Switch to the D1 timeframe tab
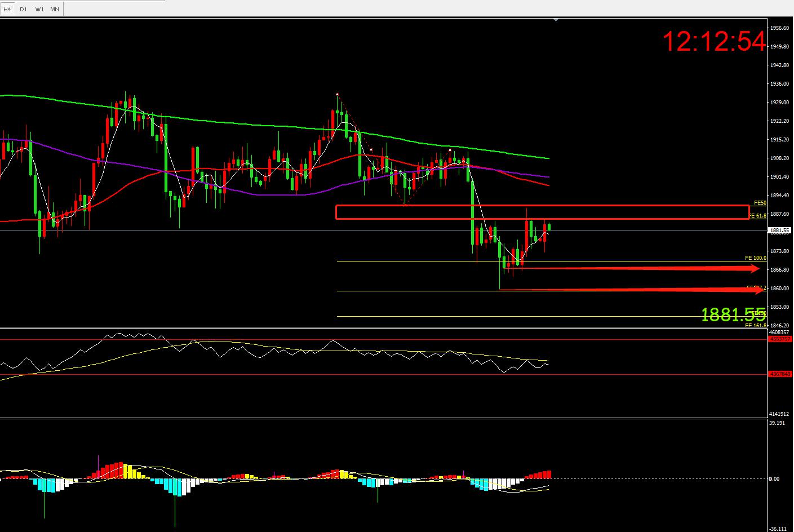The width and height of the screenshot is (794, 532). (23, 10)
